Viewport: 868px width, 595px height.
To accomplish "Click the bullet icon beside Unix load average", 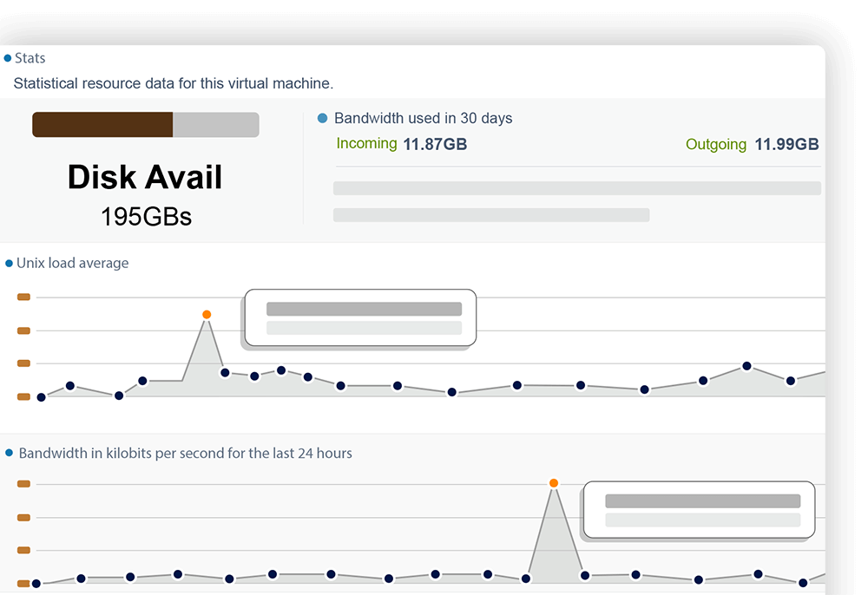I will (x=10, y=263).
